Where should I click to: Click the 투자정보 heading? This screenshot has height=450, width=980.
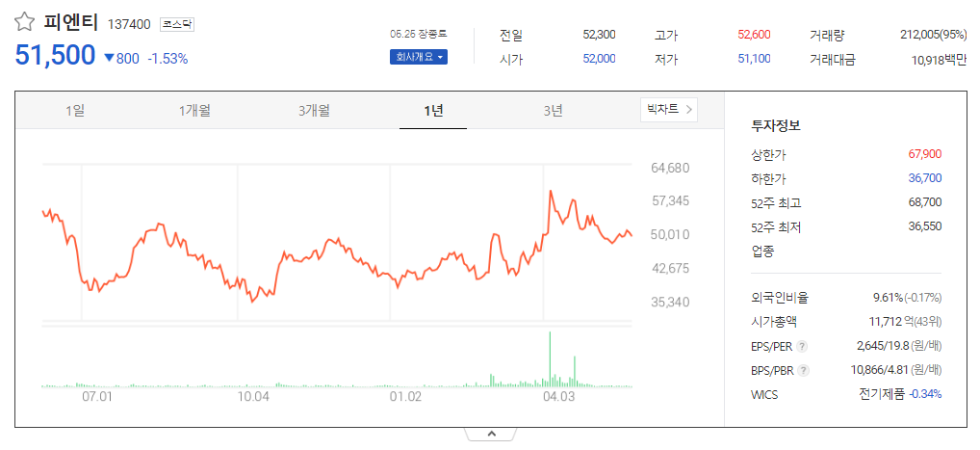[x=776, y=125]
